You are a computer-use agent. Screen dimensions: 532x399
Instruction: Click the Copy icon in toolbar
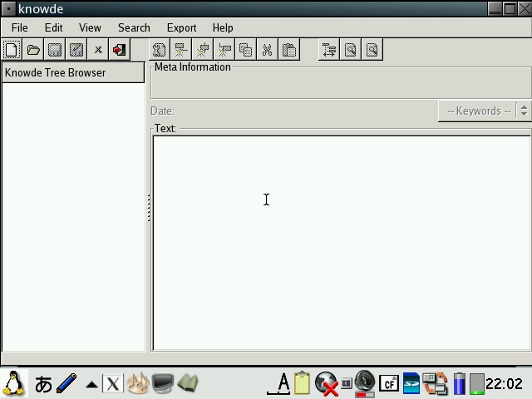click(245, 50)
